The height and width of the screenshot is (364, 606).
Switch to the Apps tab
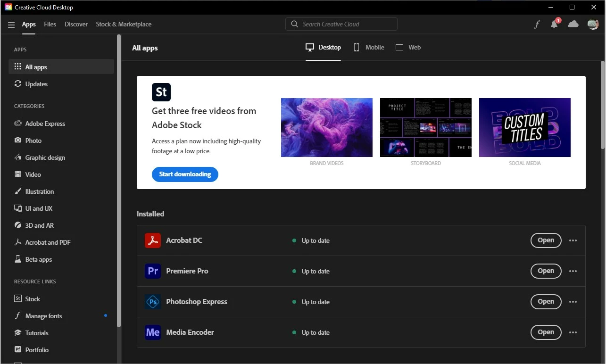(29, 25)
